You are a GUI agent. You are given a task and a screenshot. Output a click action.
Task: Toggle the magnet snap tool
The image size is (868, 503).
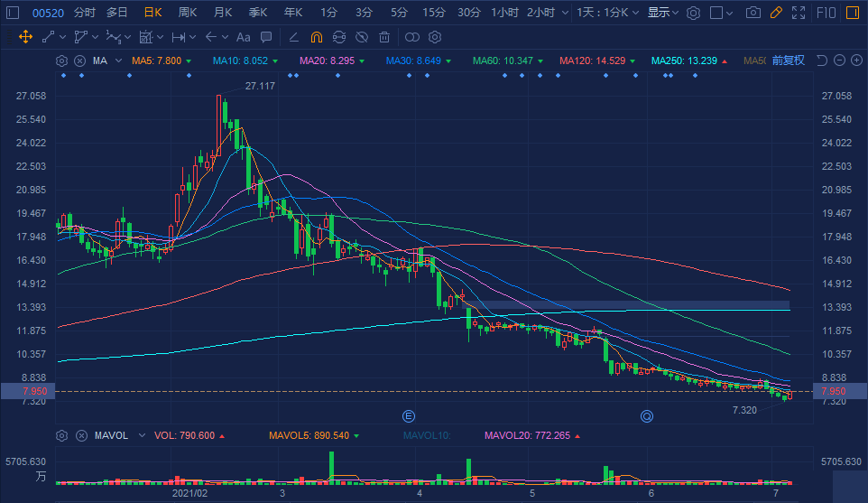coord(316,37)
